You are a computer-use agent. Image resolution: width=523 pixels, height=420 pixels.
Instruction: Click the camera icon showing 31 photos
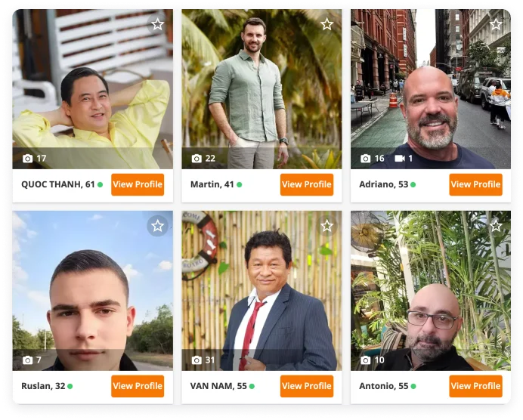coord(197,360)
